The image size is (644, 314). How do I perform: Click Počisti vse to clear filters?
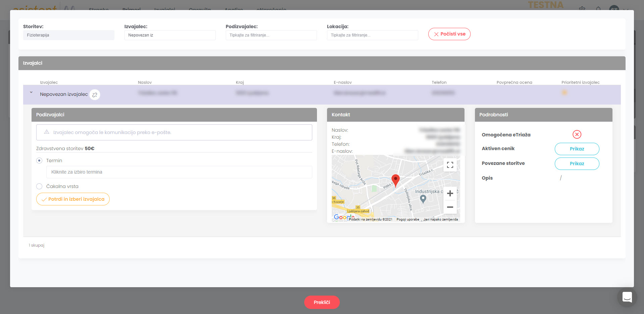pos(449,34)
